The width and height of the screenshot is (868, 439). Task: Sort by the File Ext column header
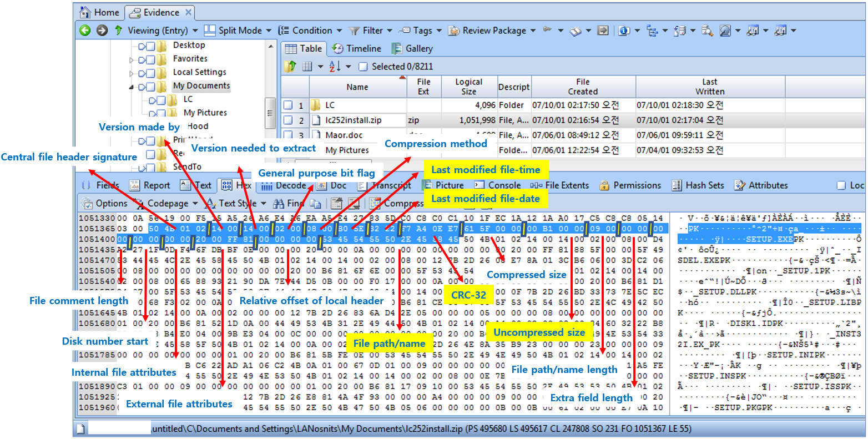pos(423,87)
